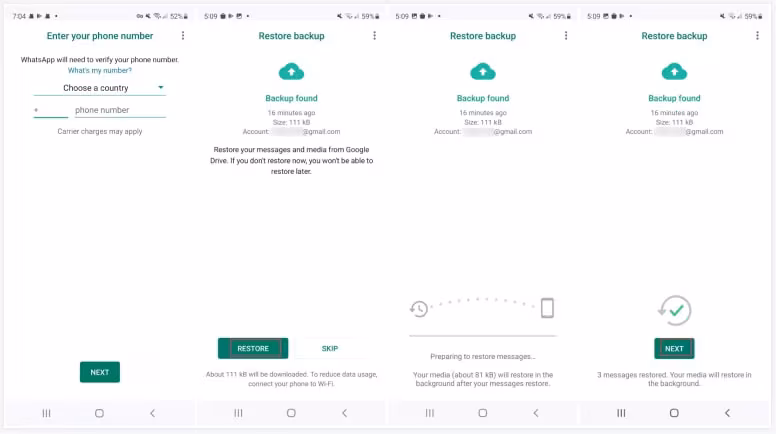This screenshot has width=776, height=434.
Task: Click the Restore your messages and media description
Action: point(291,160)
